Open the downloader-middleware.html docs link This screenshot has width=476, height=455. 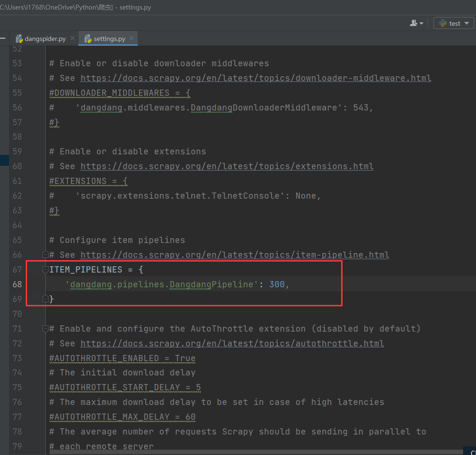[x=255, y=78]
